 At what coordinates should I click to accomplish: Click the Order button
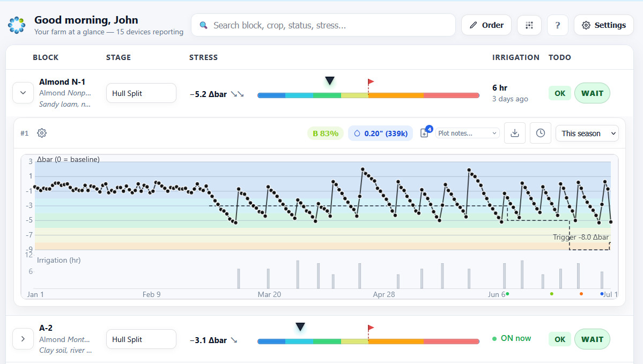(x=486, y=25)
